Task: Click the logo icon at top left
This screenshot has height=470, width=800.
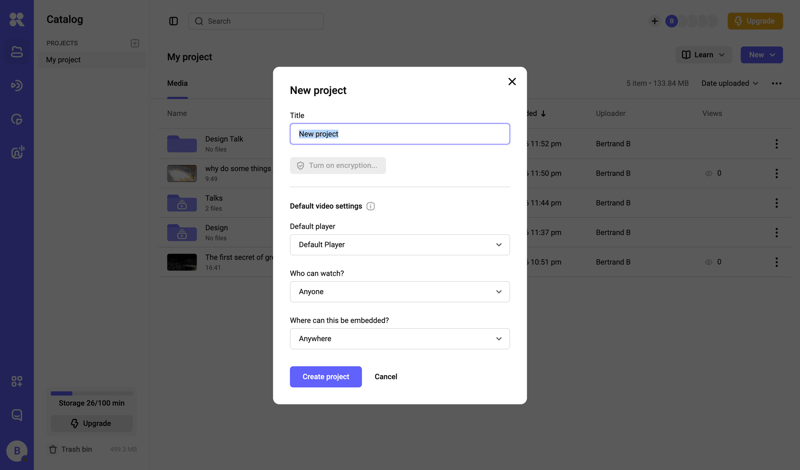Action: coord(17,20)
